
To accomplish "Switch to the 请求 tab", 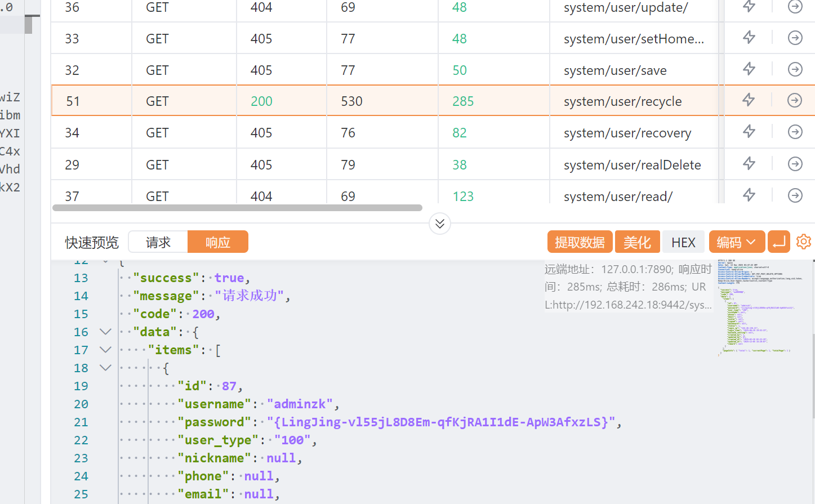I will pos(158,242).
